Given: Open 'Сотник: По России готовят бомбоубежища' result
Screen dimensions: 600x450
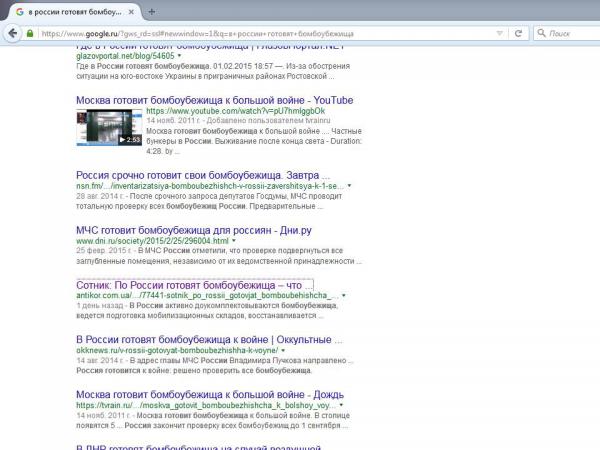Looking at the screenshot, I should point(194,285).
